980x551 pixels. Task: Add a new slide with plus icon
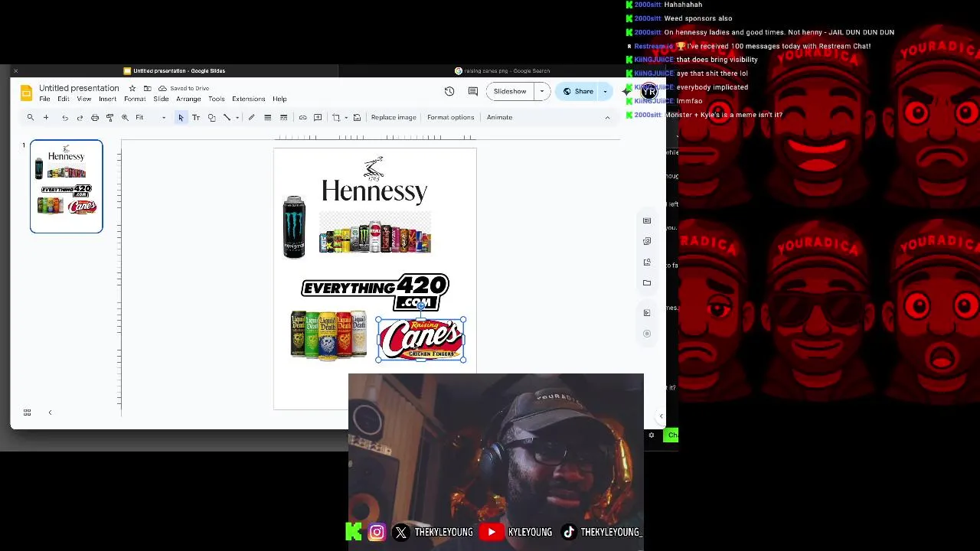(46, 117)
